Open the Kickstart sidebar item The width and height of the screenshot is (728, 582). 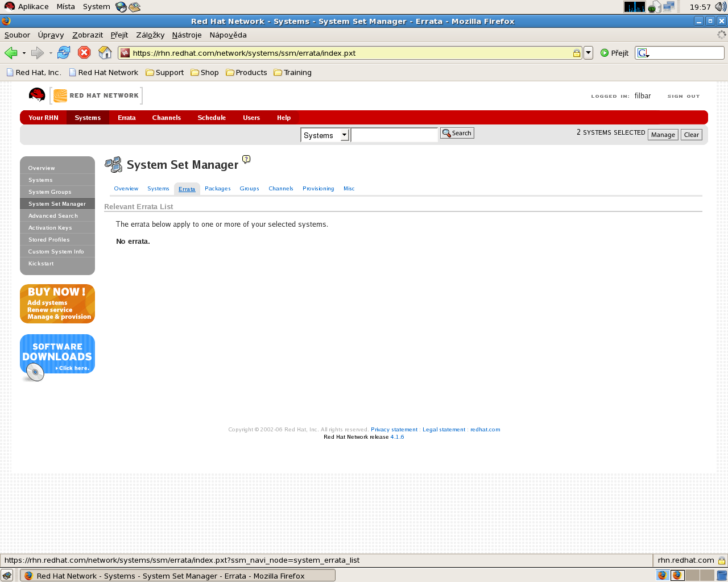57,264
